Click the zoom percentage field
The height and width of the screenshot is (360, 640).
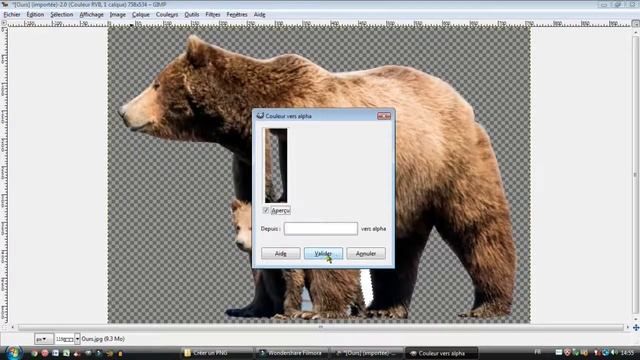tap(64, 339)
